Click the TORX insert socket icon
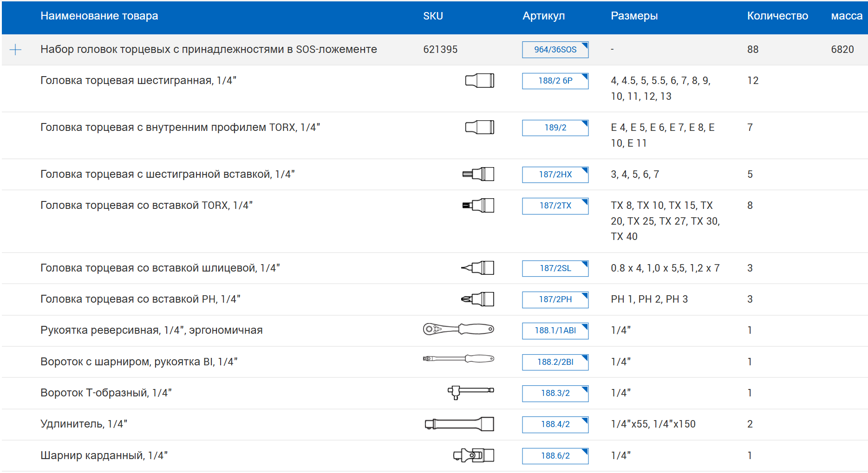 pos(478,206)
